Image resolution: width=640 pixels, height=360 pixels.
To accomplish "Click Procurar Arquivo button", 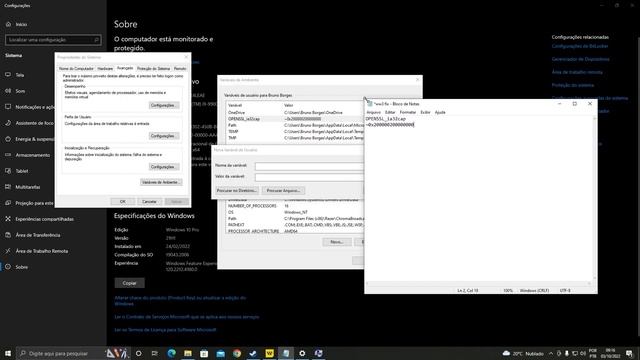I will coord(283,191).
